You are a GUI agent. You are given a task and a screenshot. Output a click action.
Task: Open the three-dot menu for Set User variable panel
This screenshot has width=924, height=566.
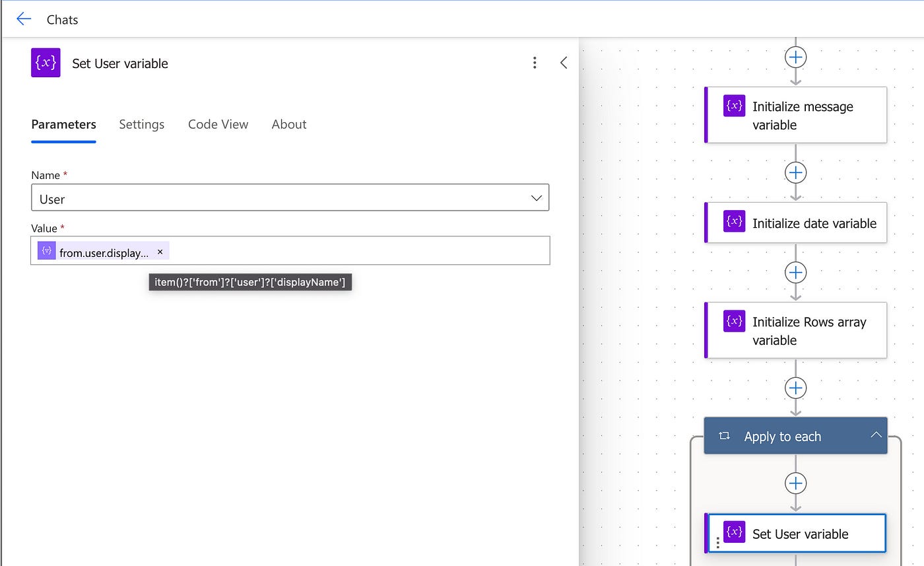tap(535, 63)
